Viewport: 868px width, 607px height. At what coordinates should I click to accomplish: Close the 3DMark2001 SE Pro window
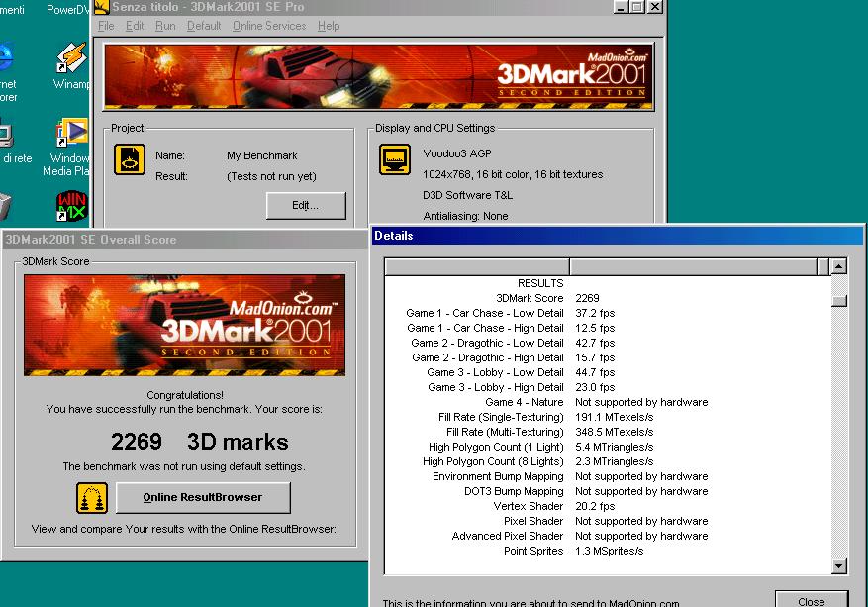[655, 7]
